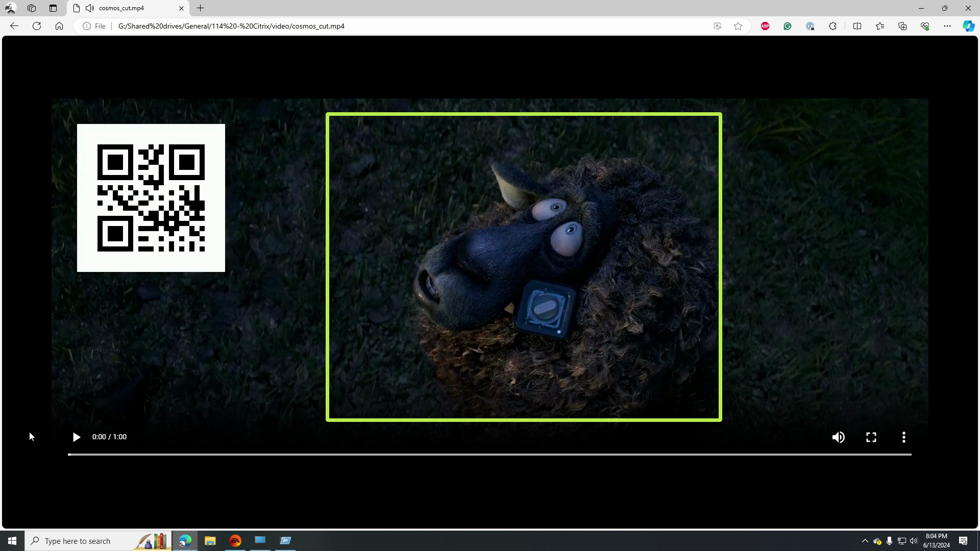
Task: Open the EA app on taskbar
Action: tap(235, 541)
